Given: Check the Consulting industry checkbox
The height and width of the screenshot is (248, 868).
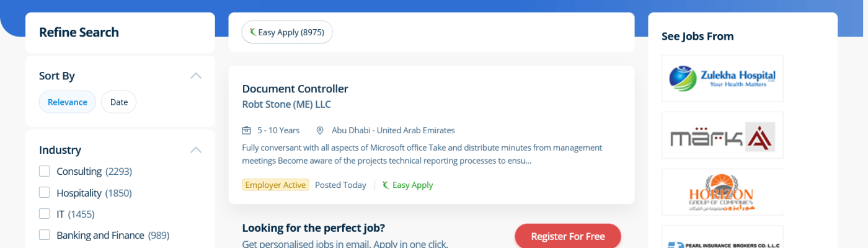Looking at the screenshot, I should 45,171.
